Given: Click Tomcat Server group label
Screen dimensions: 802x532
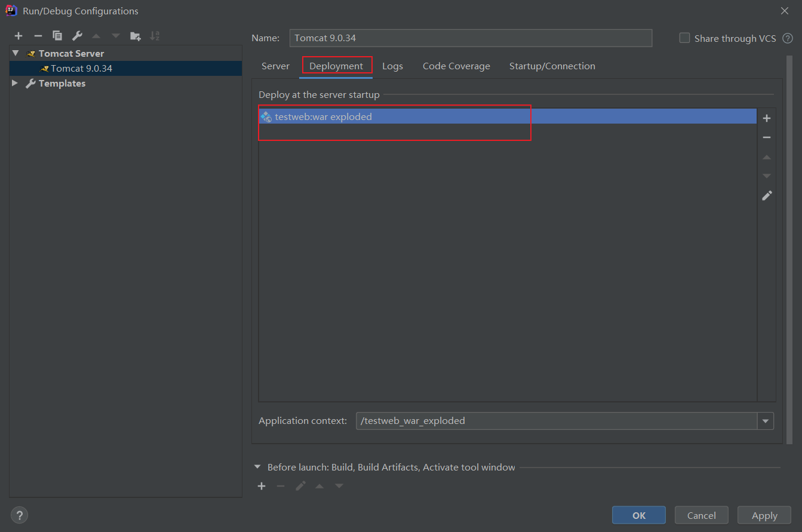Looking at the screenshot, I should pos(71,53).
